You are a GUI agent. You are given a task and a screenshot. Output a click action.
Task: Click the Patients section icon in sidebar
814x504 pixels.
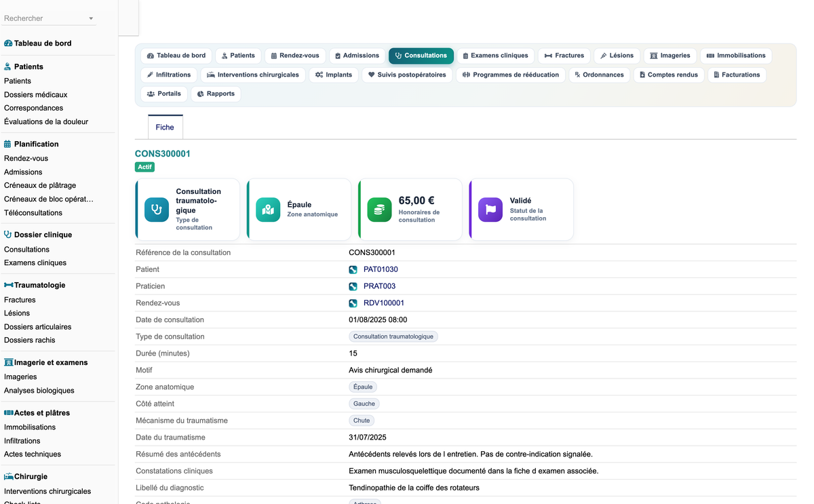click(x=8, y=66)
